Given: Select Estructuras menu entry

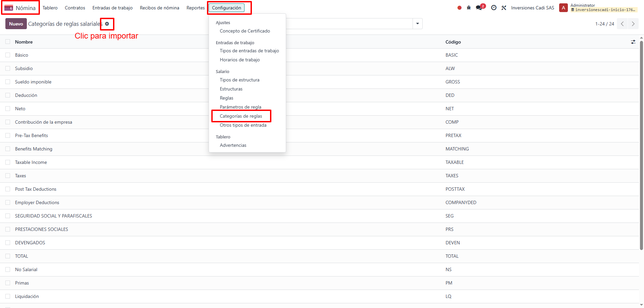Looking at the screenshot, I should point(231,89).
